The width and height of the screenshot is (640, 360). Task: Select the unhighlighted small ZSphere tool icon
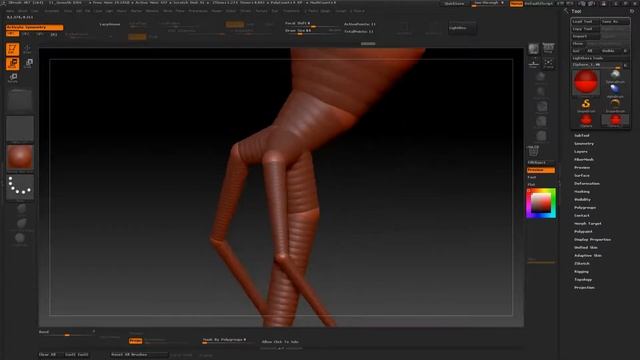[x=586, y=120]
